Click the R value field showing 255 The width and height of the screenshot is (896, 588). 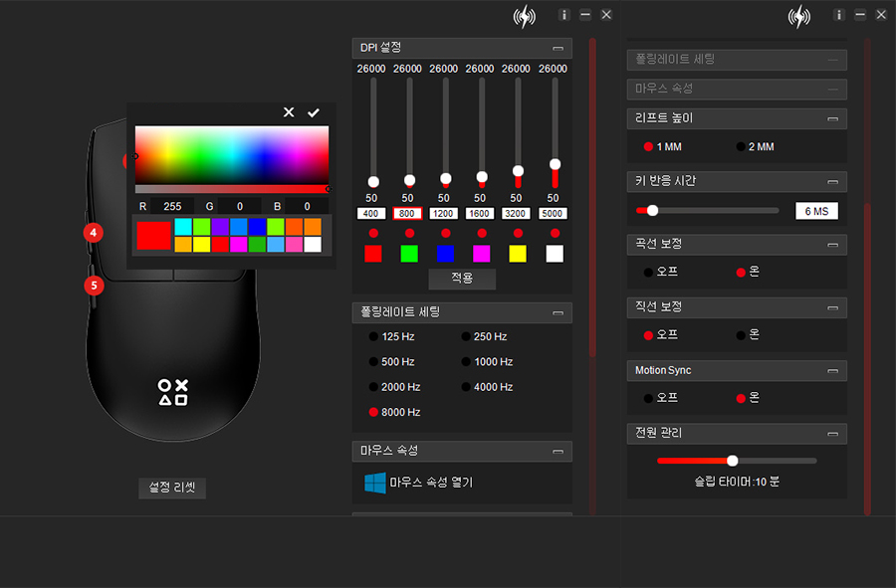click(x=172, y=206)
